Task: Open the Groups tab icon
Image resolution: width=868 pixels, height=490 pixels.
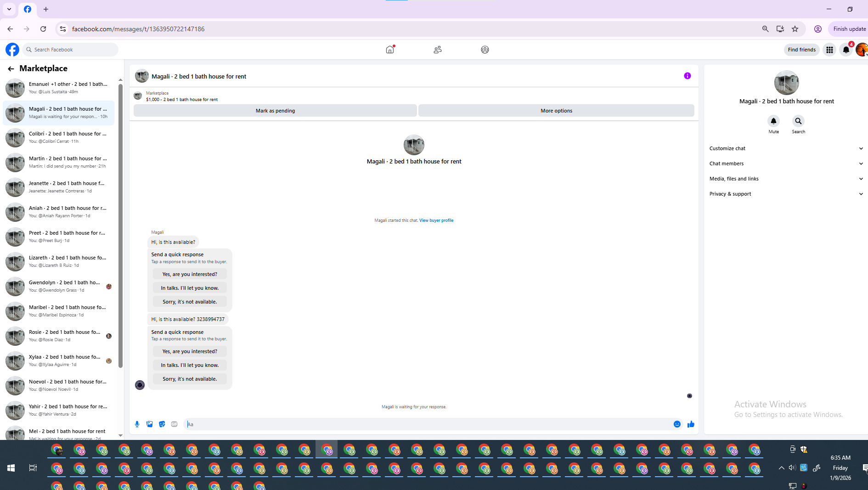Action: pyautogui.click(x=485, y=50)
